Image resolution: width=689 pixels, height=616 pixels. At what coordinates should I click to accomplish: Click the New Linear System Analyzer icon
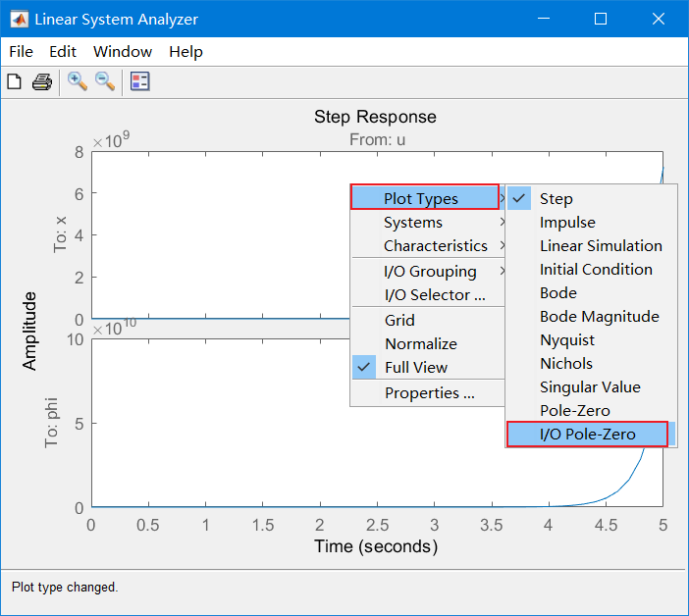point(14,81)
